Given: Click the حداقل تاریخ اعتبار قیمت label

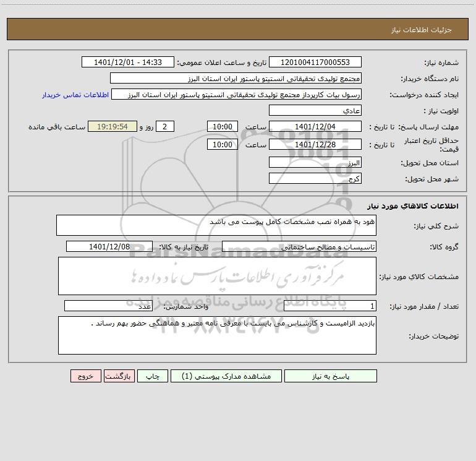Looking at the screenshot, I should [x=431, y=145].
